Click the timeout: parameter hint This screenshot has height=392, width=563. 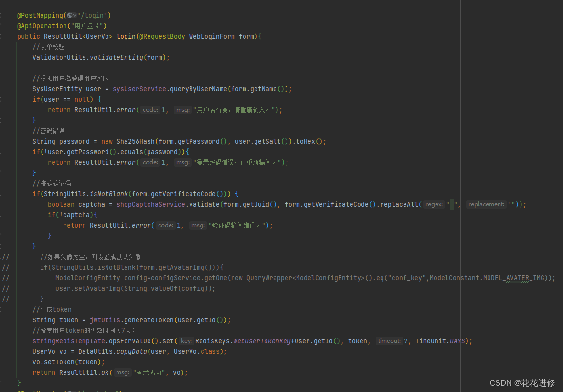coord(390,341)
